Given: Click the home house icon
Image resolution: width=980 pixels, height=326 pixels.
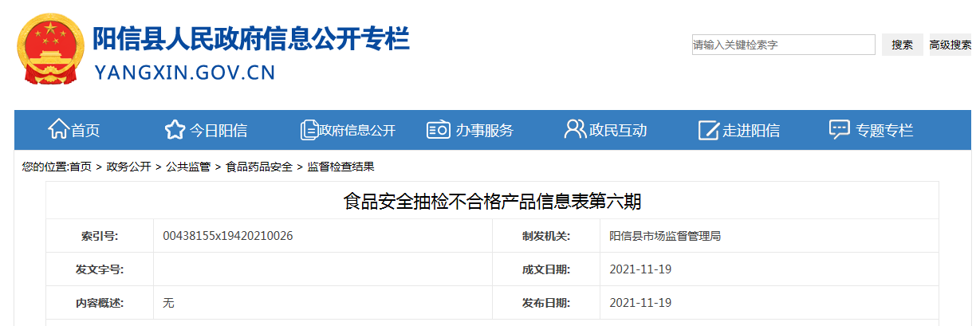Looking at the screenshot, I should (58, 128).
